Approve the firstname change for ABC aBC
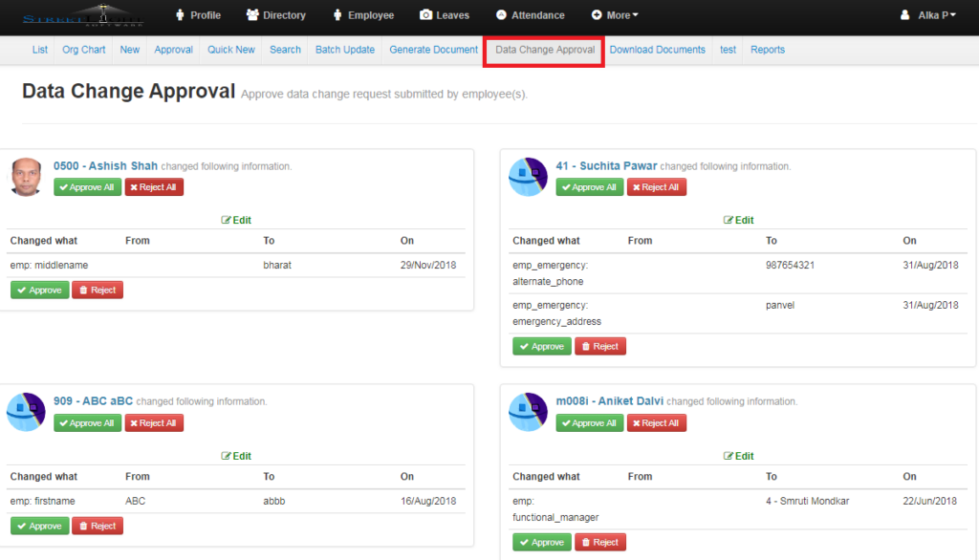Screen dimensions: 979x560 click(39, 525)
